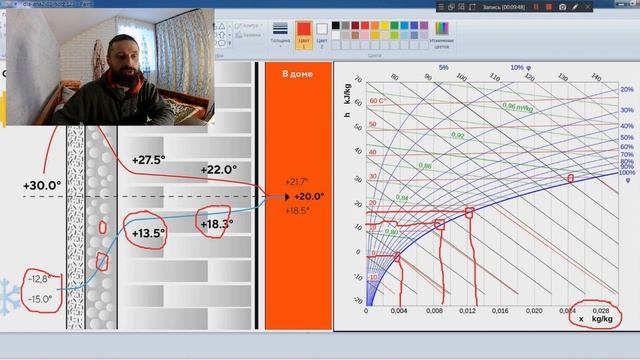
Task: Pick the brown palette color
Action: coord(355,35)
